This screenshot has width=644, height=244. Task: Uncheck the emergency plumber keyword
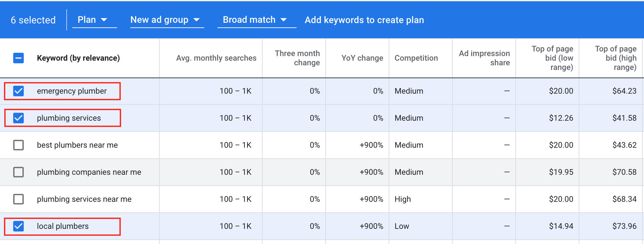18,91
